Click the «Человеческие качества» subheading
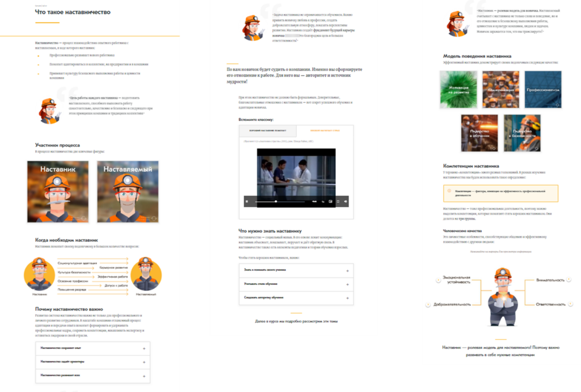Screen dimensions: 581x392 pyautogui.click(x=462, y=231)
